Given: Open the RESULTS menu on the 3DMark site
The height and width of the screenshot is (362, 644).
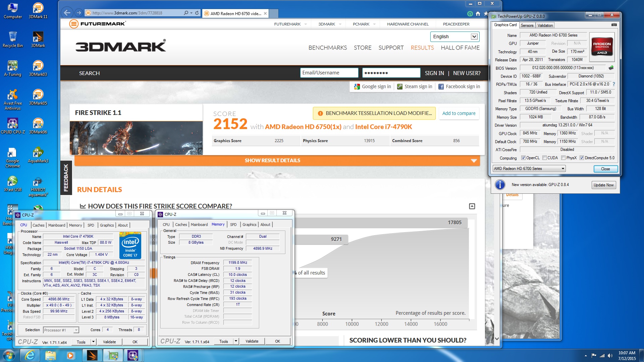Looking at the screenshot, I should pyautogui.click(x=422, y=48).
